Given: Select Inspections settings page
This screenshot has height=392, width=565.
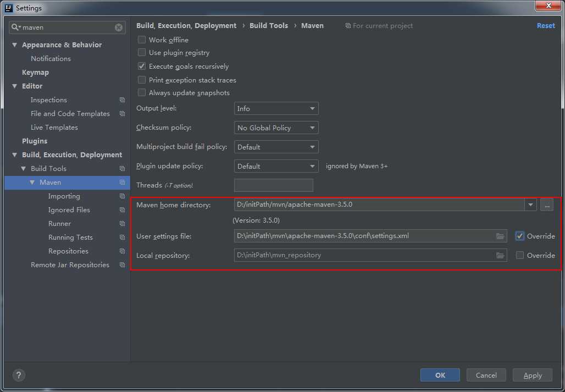Looking at the screenshot, I should click(x=49, y=100).
